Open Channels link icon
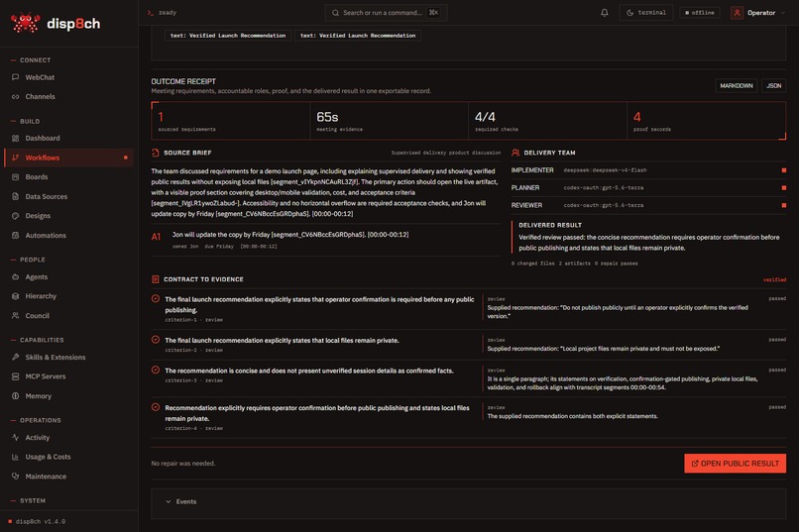Viewport: 799px width, 532px height. coord(15,97)
